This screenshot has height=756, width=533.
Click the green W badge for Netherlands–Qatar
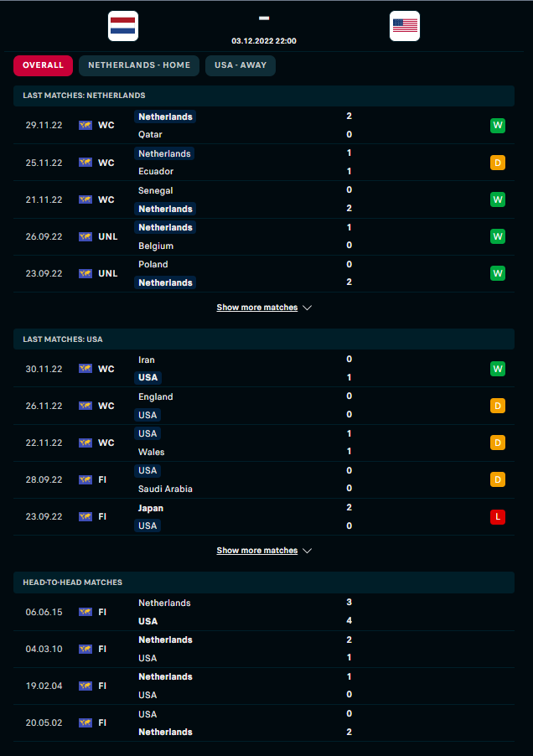498,126
